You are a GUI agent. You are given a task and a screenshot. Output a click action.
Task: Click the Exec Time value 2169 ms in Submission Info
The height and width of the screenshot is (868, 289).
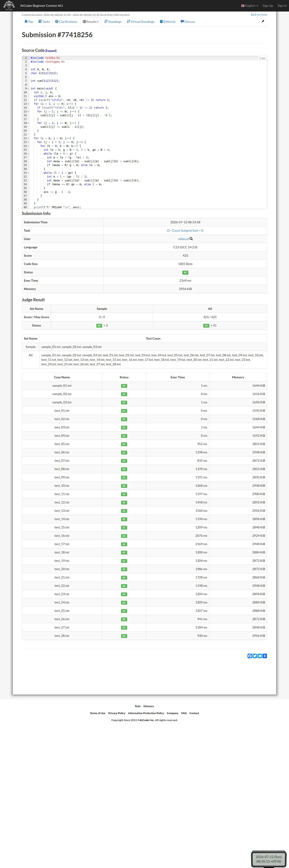pyautogui.click(x=185, y=281)
